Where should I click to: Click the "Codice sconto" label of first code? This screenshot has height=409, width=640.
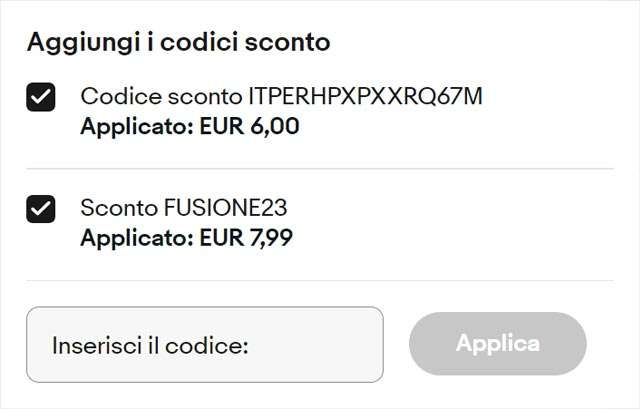(161, 97)
